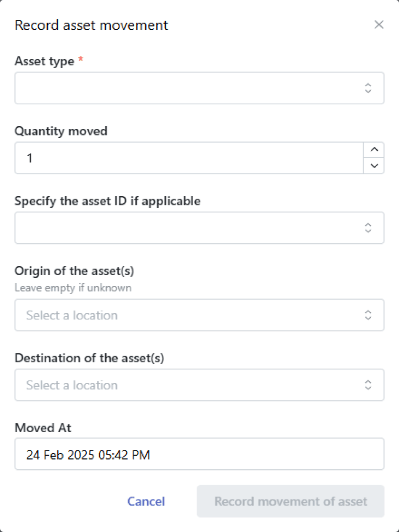Click Record movement of asset button
The image size is (399, 532).
coord(290,501)
